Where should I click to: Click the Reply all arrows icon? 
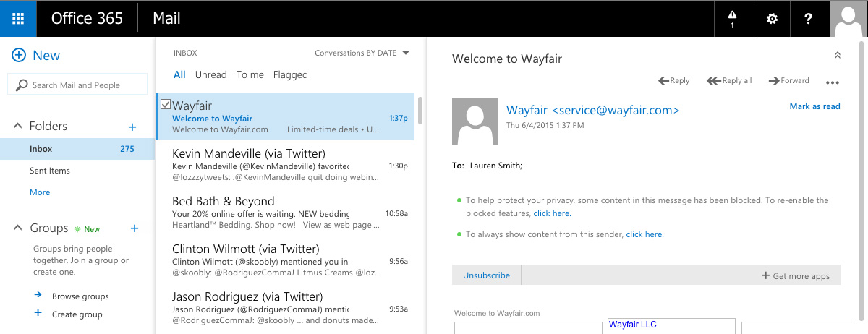click(713, 81)
